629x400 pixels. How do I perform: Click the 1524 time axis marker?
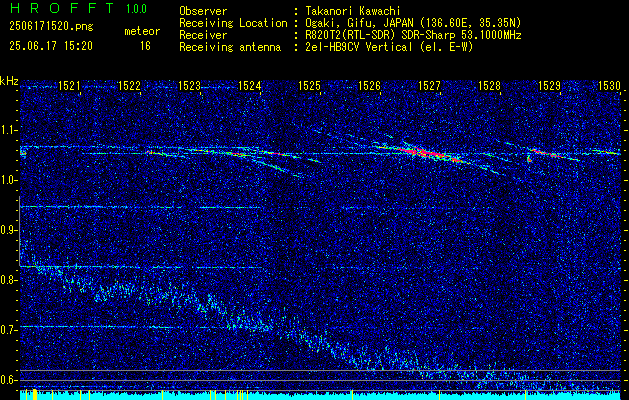[249, 85]
